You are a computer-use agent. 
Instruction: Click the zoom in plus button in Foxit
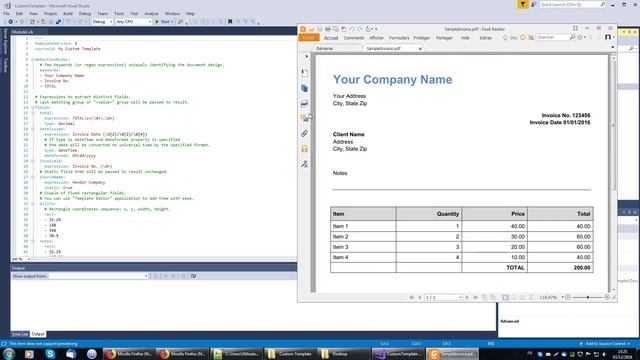coord(607,298)
